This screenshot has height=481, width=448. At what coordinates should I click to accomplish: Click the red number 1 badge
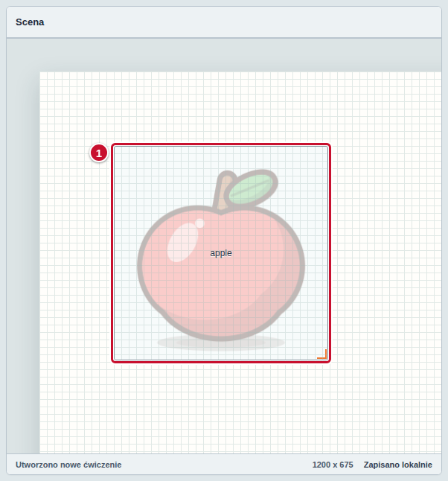coord(99,153)
